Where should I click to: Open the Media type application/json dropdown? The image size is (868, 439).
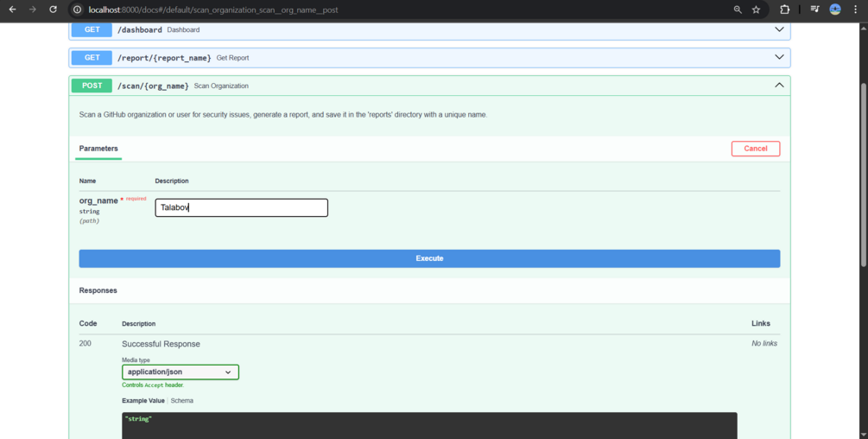tap(181, 372)
